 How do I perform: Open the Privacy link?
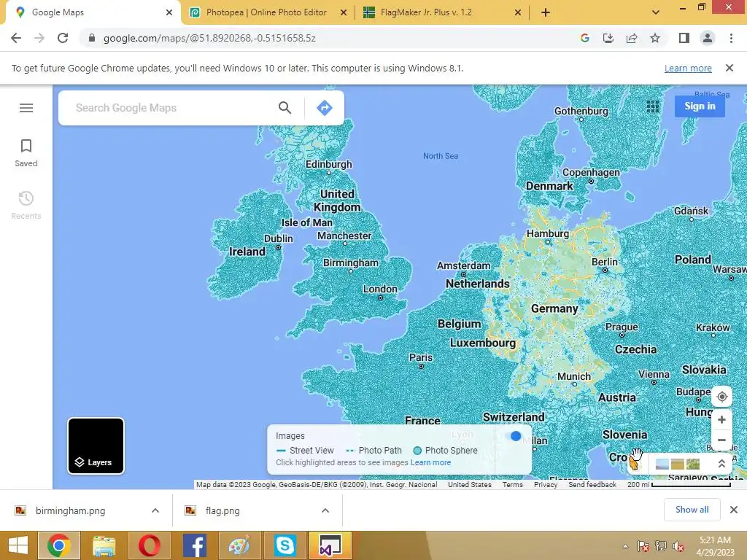point(546,484)
